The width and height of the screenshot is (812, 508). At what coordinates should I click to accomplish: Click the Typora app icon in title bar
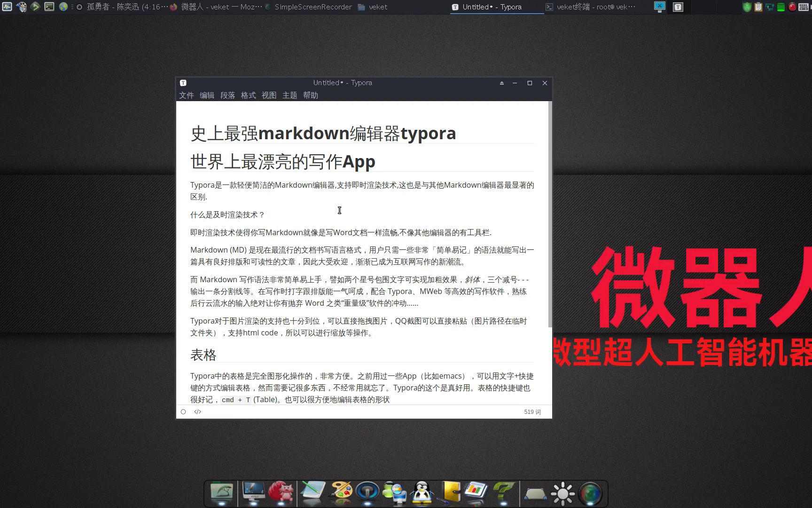183,83
